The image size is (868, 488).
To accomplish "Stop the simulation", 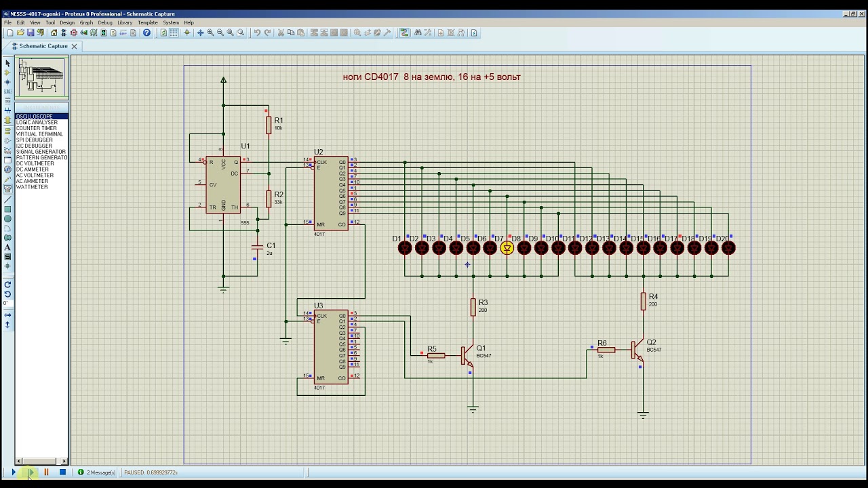I will click(x=62, y=472).
